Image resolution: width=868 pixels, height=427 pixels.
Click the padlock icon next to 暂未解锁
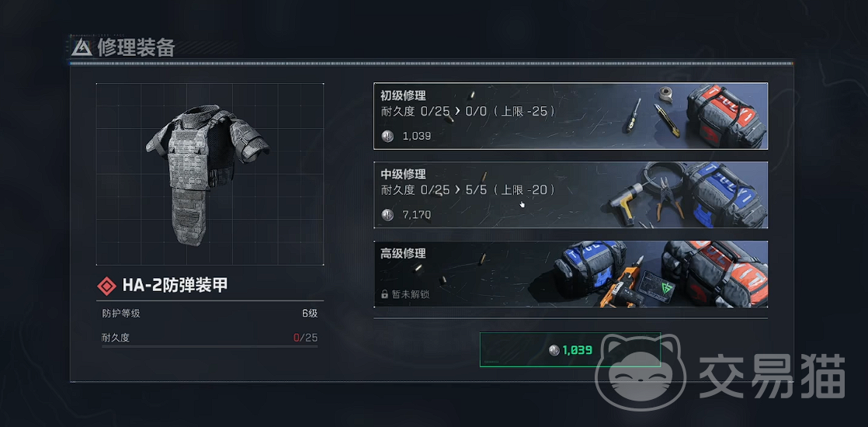pyautogui.click(x=385, y=294)
